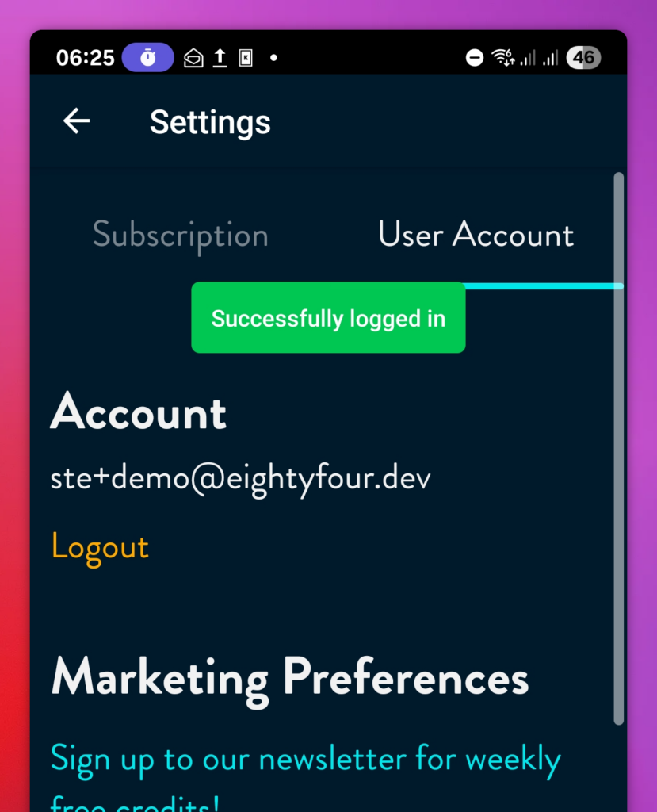Tap the card notification icon in status bar
The width and height of the screenshot is (657, 812).
(246, 58)
